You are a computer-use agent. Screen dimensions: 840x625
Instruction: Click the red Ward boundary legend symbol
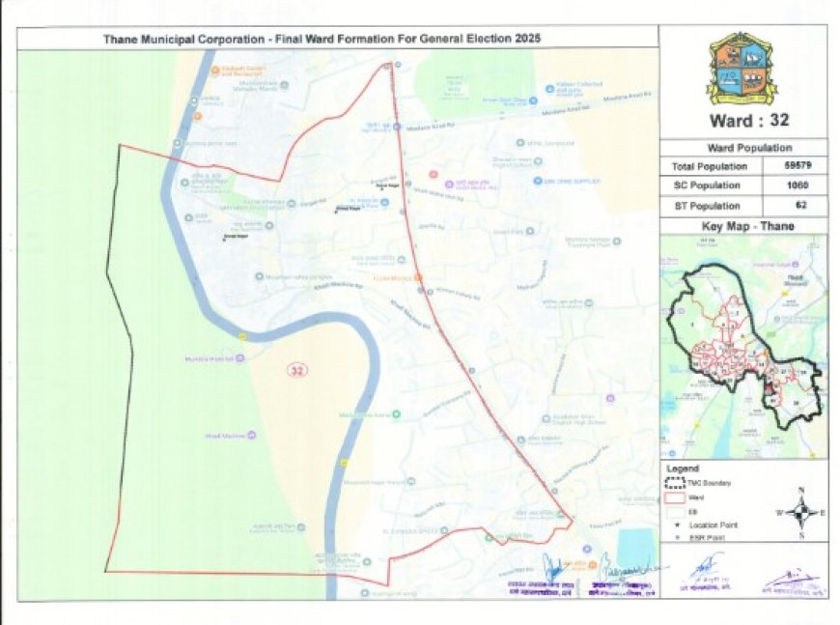[x=675, y=497]
